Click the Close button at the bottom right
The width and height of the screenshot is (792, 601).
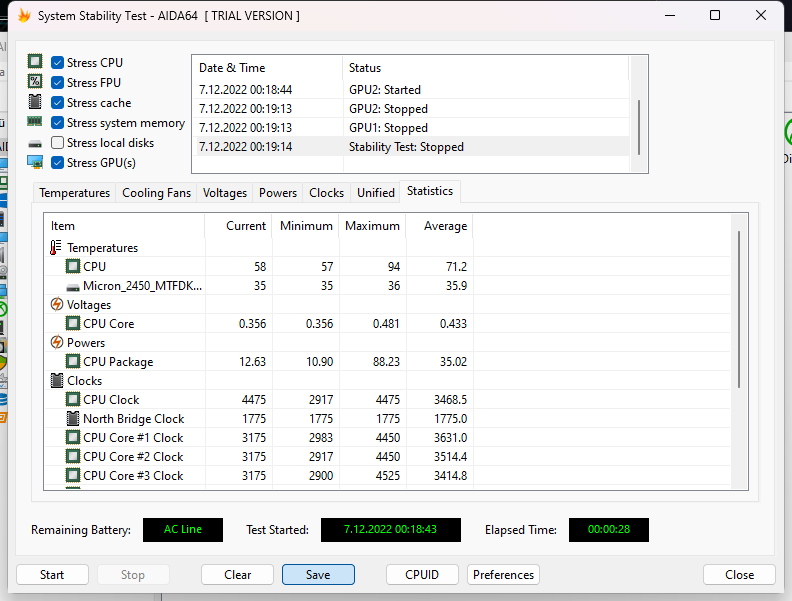click(x=739, y=575)
